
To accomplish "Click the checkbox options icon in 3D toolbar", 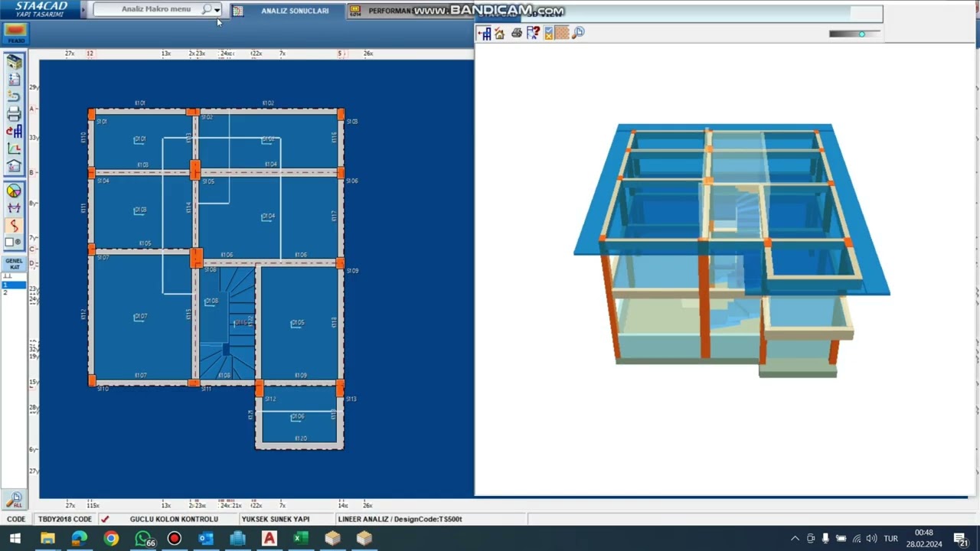I will [549, 33].
